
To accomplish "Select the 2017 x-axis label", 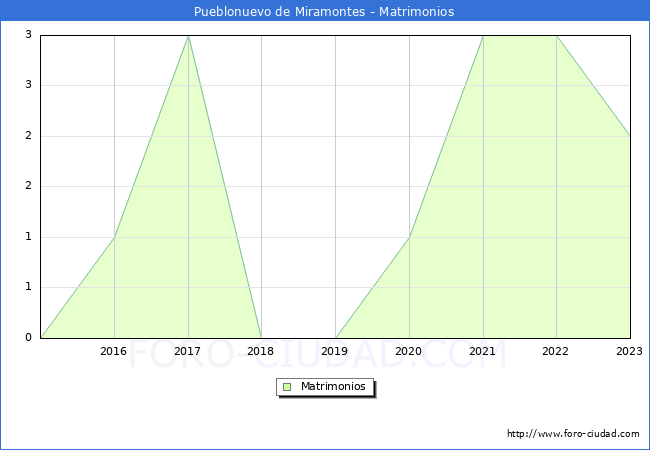I will click(187, 351).
